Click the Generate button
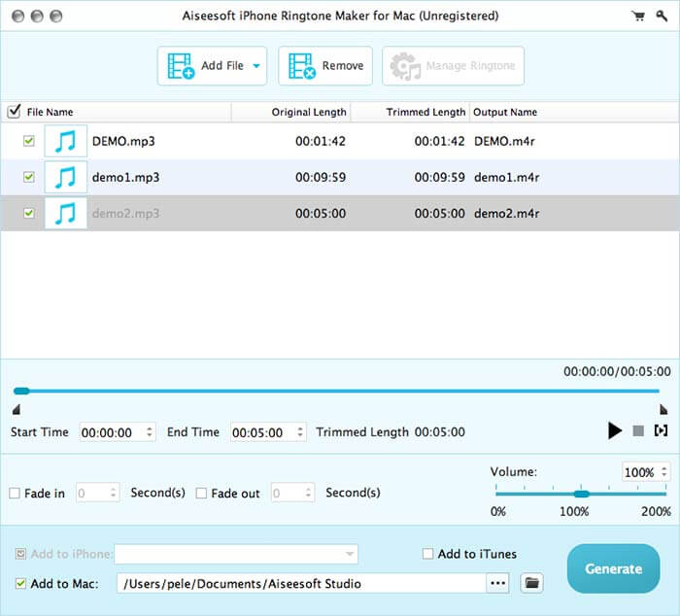The width and height of the screenshot is (680, 616). pyautogui.click(x=613, y=568)
